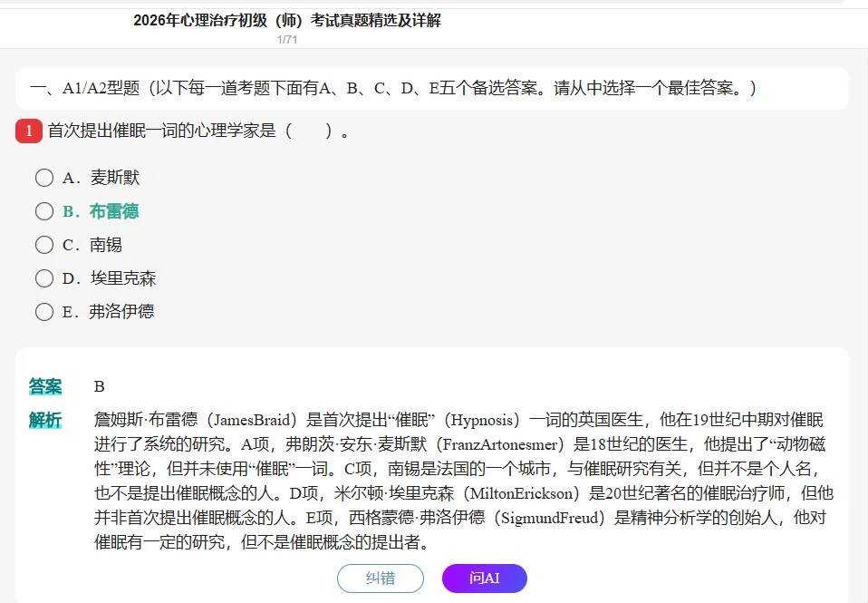Select radio button for option A 麦斯默
Screen dimensions: 868x603
[44, 178]
